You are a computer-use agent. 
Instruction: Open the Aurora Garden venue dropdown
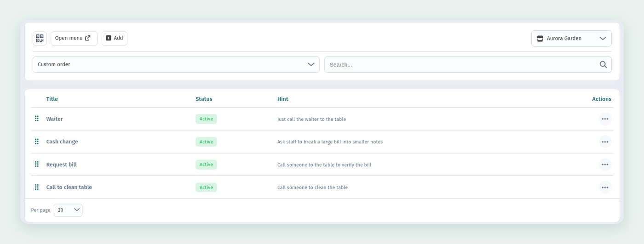(571, 39)
